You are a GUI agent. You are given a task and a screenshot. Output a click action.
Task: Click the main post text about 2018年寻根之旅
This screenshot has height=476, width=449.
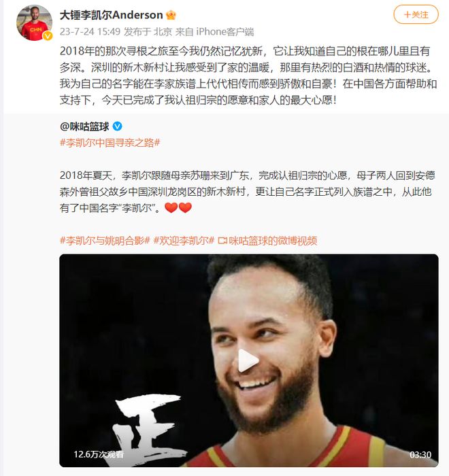248,75
